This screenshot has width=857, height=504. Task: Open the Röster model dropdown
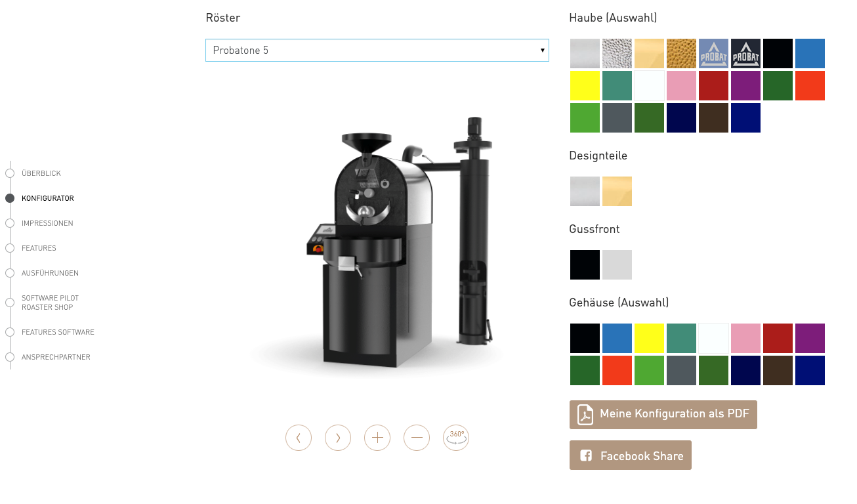click(x=377, y=50)
